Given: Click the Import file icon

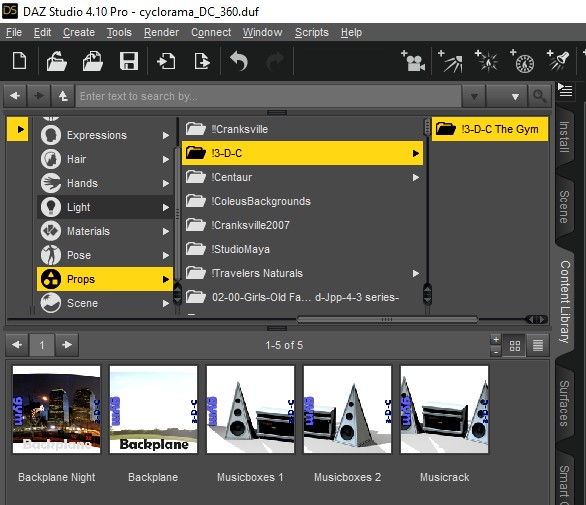Looking at the screenshot, I should [166, 61].
